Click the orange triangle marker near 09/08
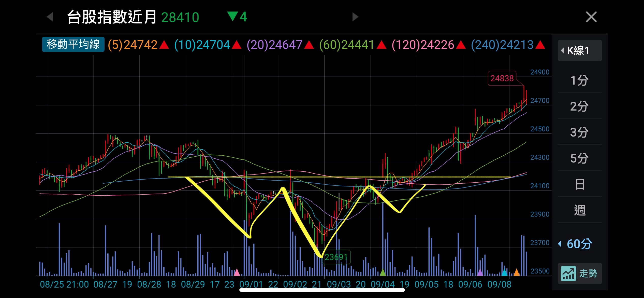 coord(517,272)
